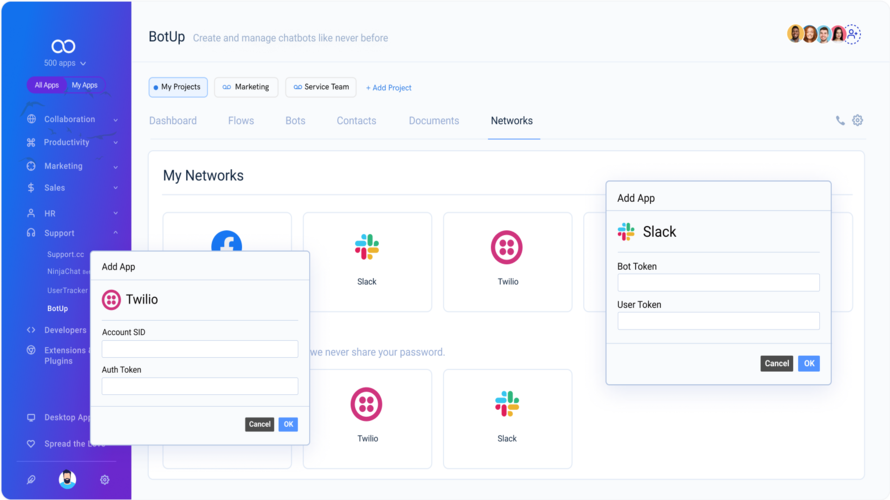Screen dimensions: 890x500
Task: Confirm OK in Twilio Add App dialog
Action: [x=288, y=424]
